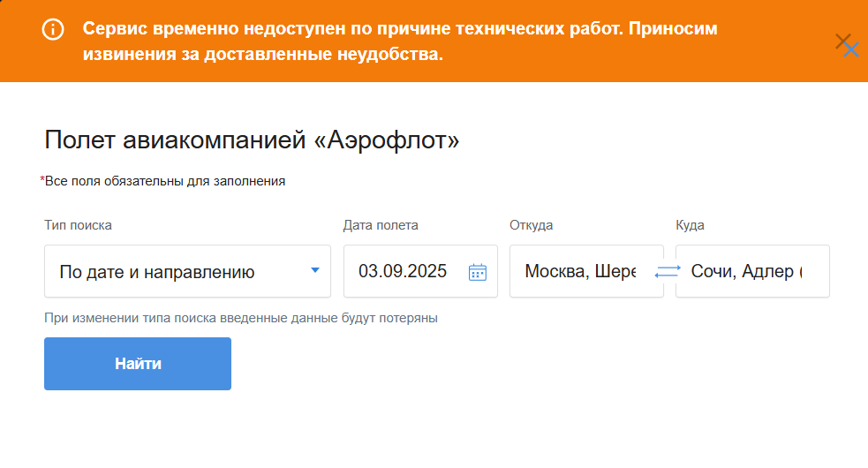The image size is (868, 468).
Task: Open the calendar date picker icon
Action: [x=478, y=272]
